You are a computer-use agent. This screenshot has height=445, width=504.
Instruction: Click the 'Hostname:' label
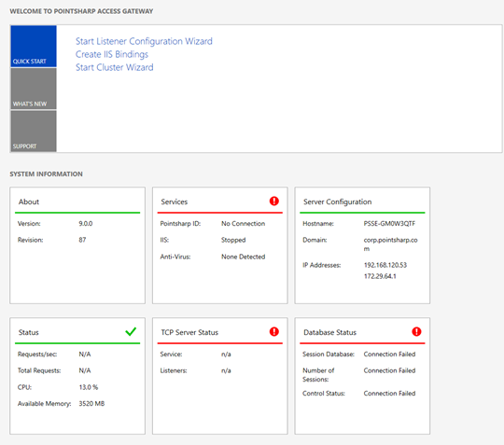318,224
